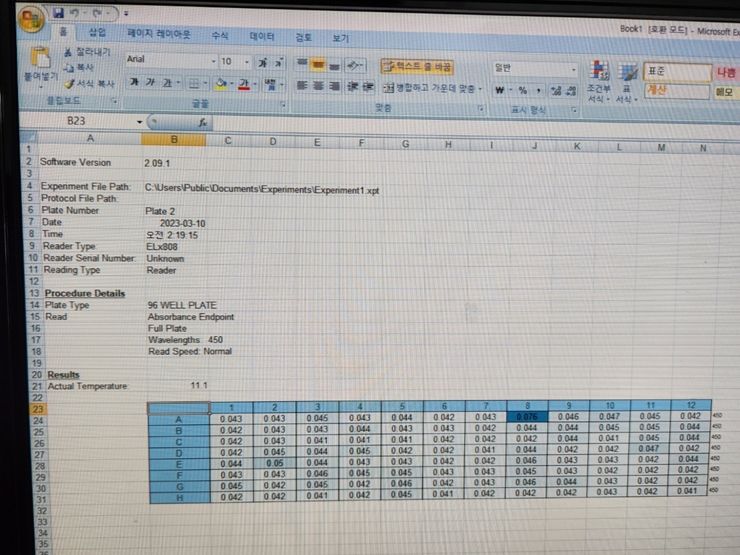Click the Cut (잘라내기) icon

tap(68, 52)
